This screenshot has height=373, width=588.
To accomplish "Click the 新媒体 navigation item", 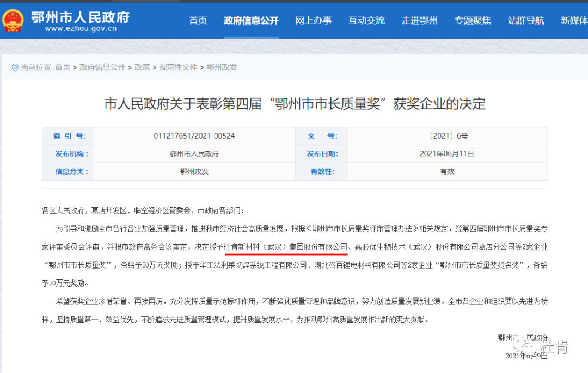I will coord(574,21).
